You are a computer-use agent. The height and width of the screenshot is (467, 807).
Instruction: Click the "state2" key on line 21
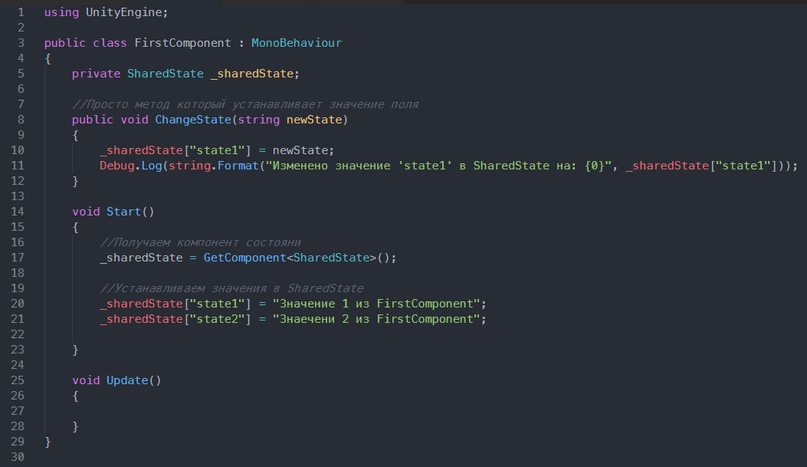(217, 319)
